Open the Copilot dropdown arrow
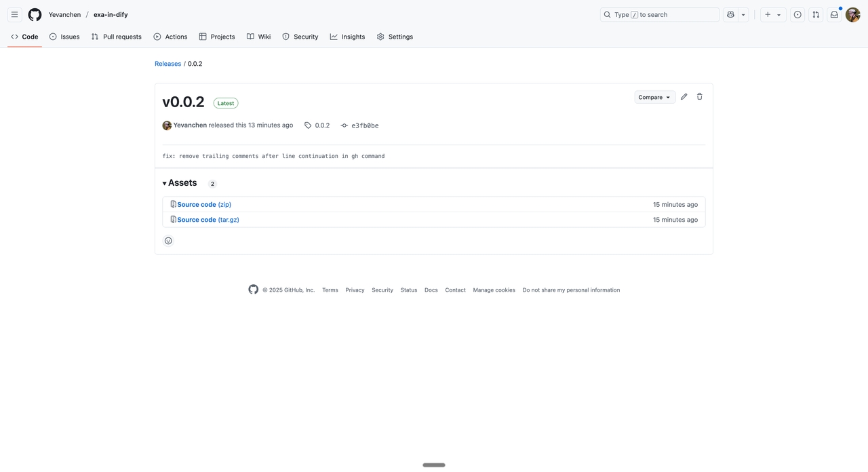868x472 pixels. 743,14
